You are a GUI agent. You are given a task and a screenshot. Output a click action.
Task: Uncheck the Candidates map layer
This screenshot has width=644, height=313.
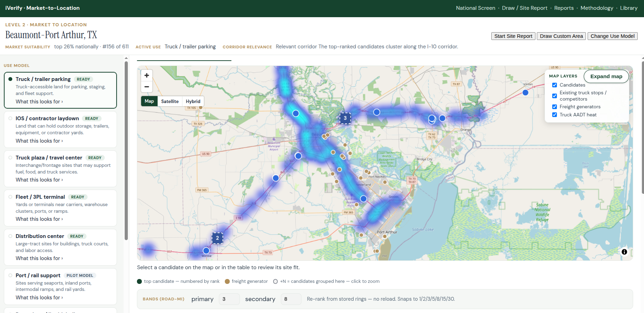[x=555, y=85]
